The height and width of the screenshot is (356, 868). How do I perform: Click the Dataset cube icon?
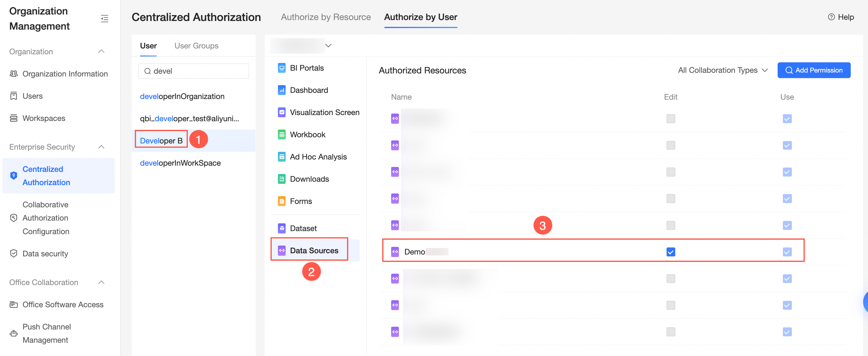[281, 228]
